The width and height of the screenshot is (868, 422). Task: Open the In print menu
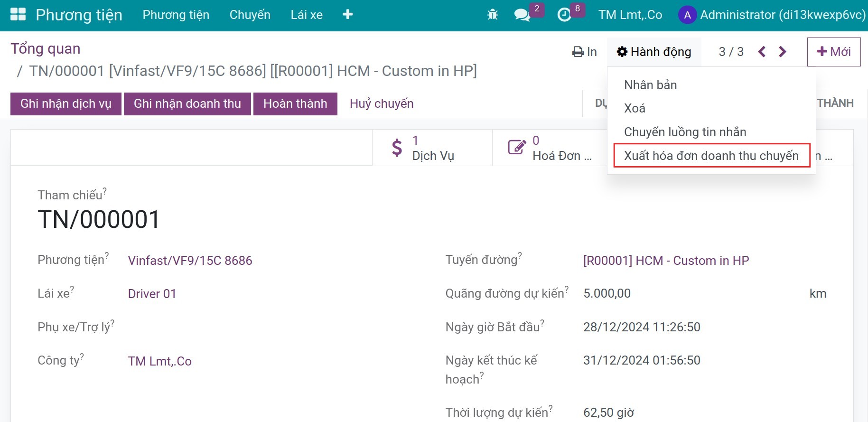[584, 52]
